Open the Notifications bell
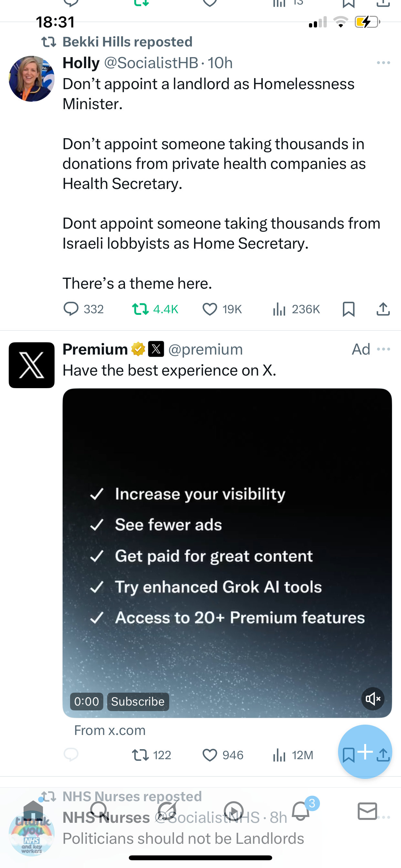The image size is (401, 868). pos(301,811)
